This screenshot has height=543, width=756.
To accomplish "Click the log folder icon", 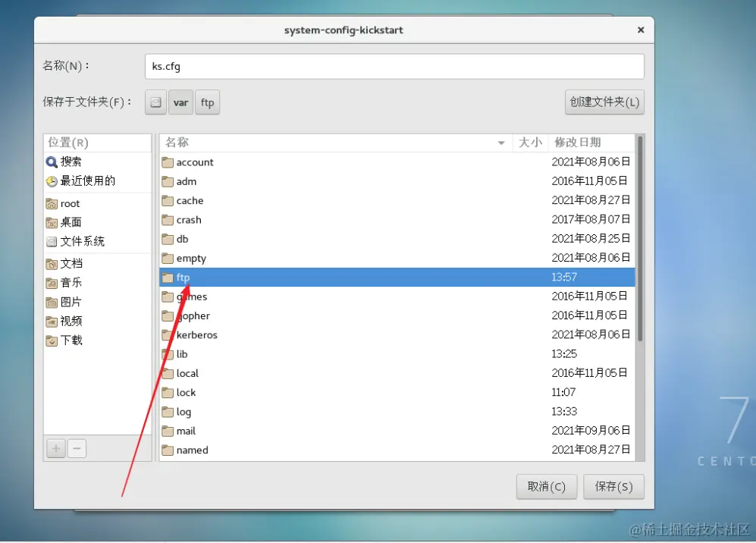I will coord(168,412).
